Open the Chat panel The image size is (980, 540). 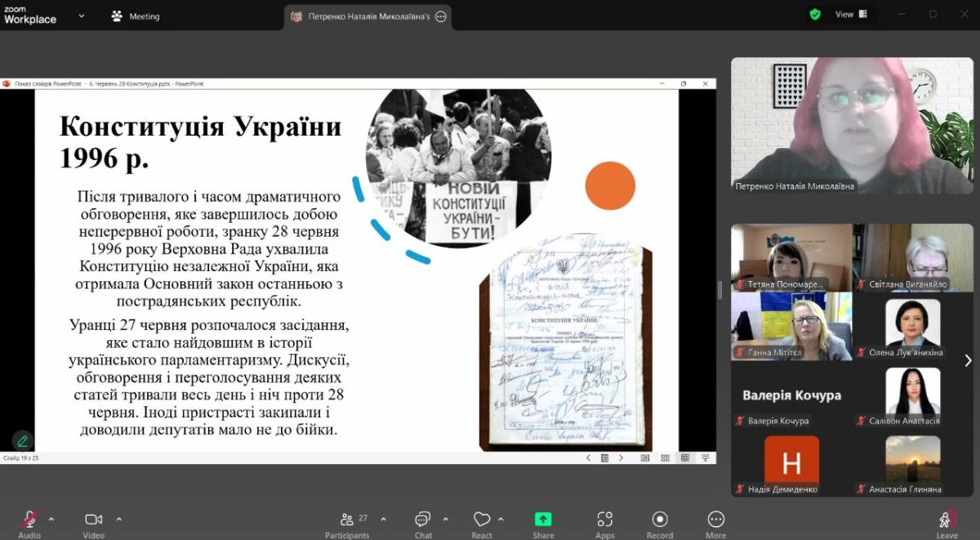423,520
